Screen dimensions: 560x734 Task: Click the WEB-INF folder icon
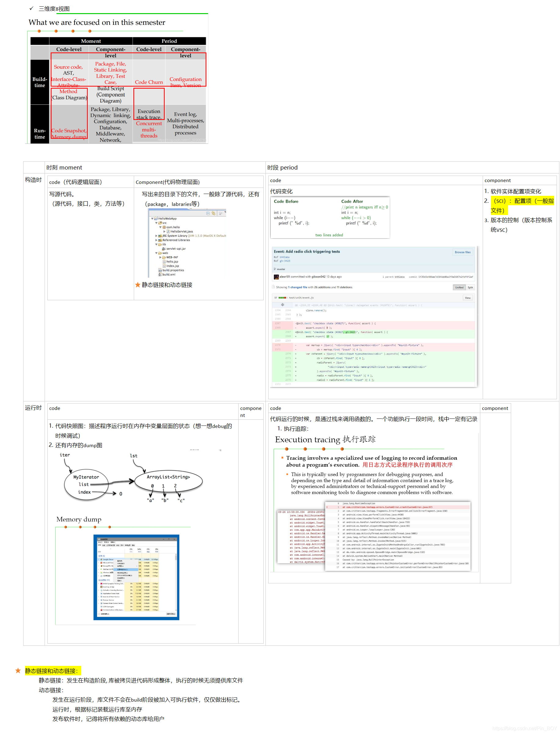tap(164, 257)
